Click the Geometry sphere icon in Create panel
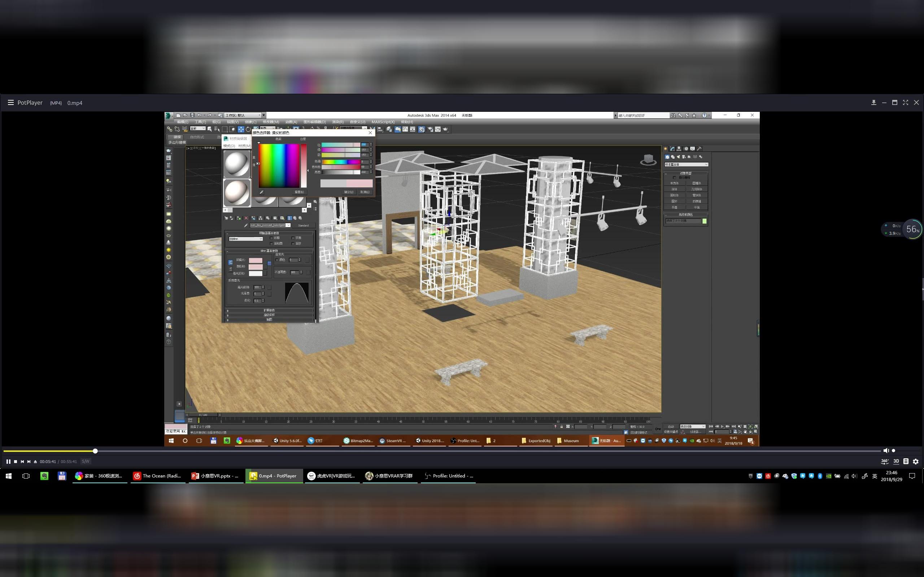Screen dimensions: 924x577 pos(667,157)
